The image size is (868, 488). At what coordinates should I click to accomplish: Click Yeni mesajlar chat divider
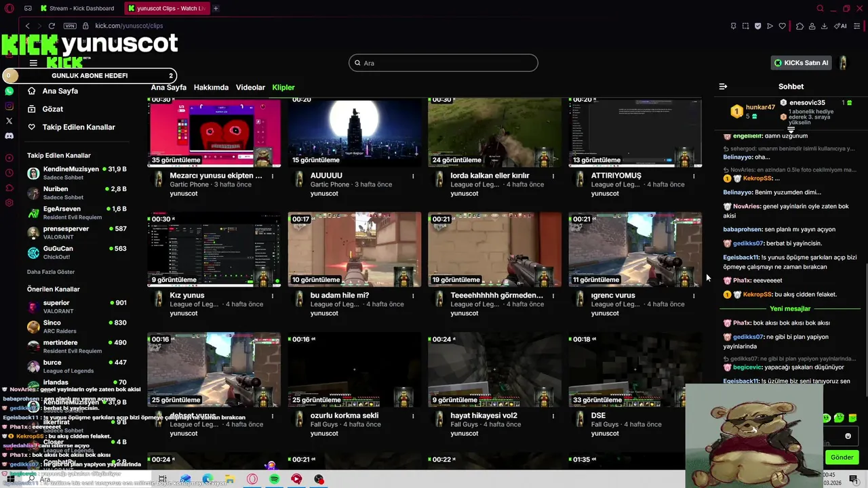[x=790, y=308]
